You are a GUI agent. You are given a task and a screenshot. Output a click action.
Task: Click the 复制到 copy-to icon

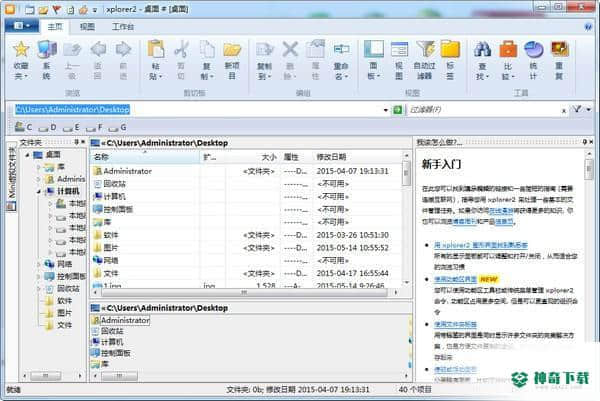264,60
